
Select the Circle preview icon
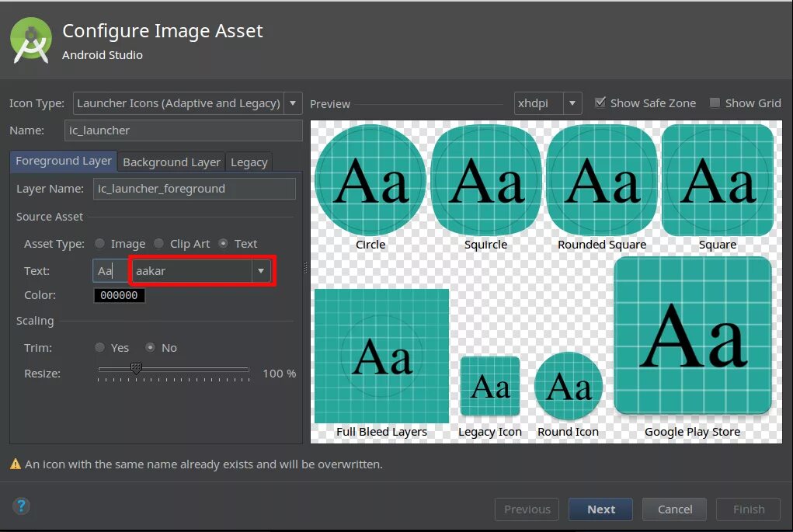[370, 180]
